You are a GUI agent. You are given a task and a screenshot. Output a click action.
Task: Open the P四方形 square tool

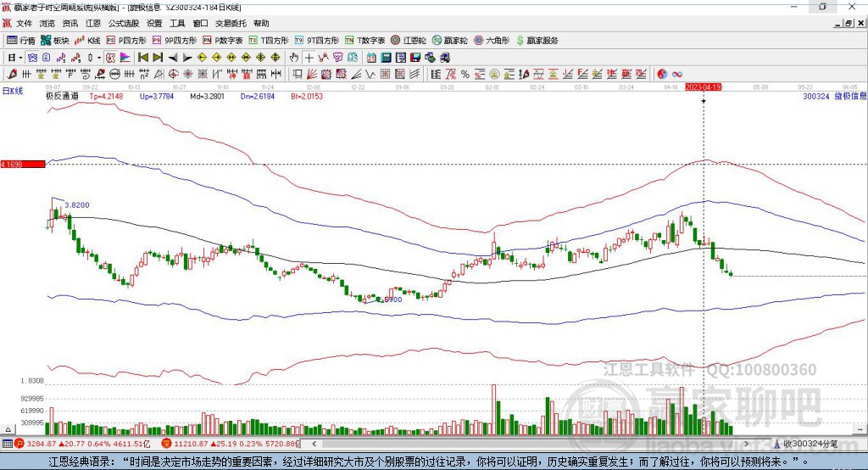tap(126, 41)
